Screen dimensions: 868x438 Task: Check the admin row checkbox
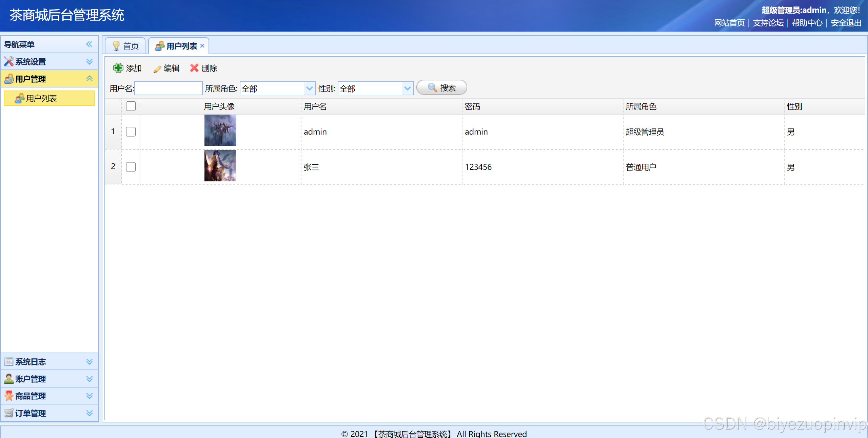click(x=131, y=132)
